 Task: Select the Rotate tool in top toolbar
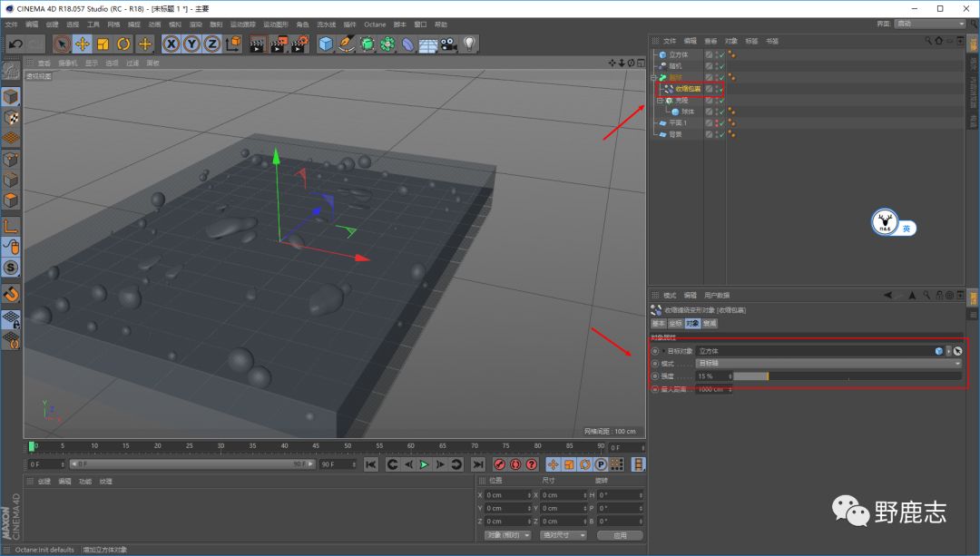tap(123, 44)
